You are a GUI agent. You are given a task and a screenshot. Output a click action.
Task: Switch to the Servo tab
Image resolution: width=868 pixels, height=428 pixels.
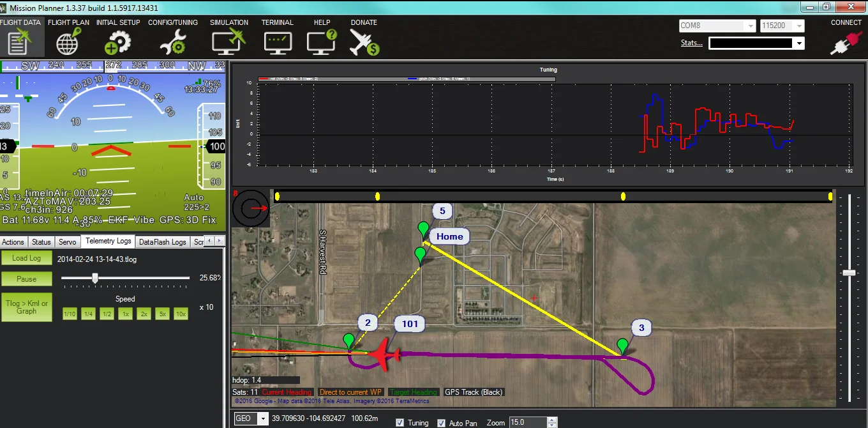click(67, 241)
